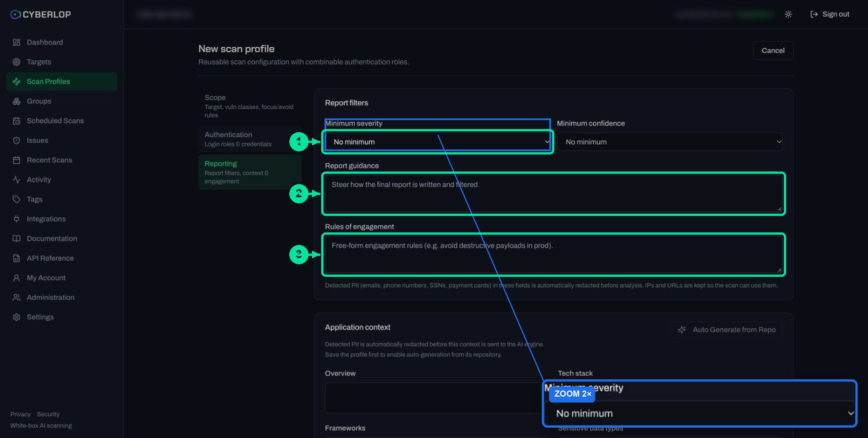The height and width of the screenshot is (438, 868).
Task: Click the sign-out arrow icon
Action: pyautogui.click(x=814, y=14)
